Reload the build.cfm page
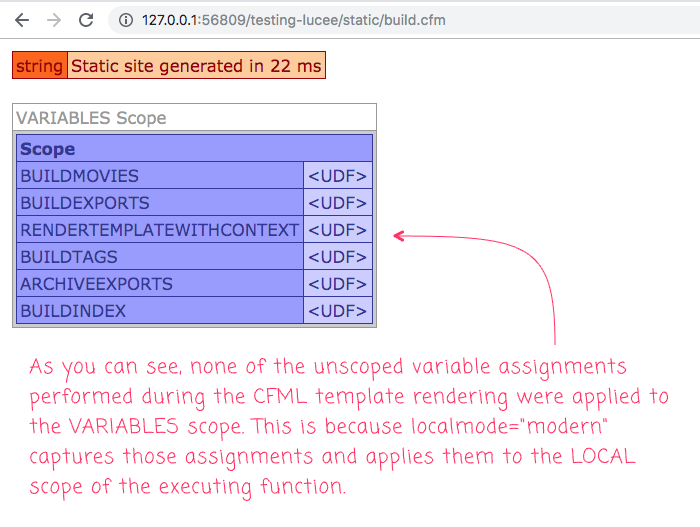Image resolution: width=700 pixels, height=527 pixels. (x=87, y=20)
